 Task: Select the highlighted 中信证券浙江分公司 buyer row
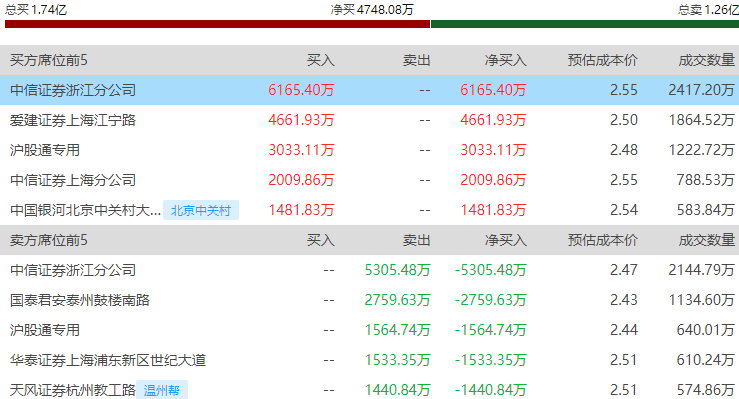pos(370,90)
